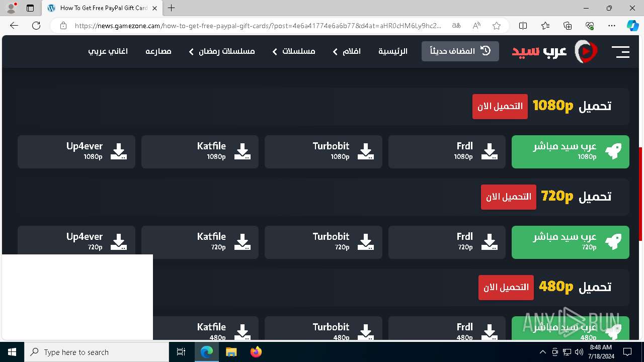Open the notification center
Screen dimensions: 644x362
click(627, 352)
